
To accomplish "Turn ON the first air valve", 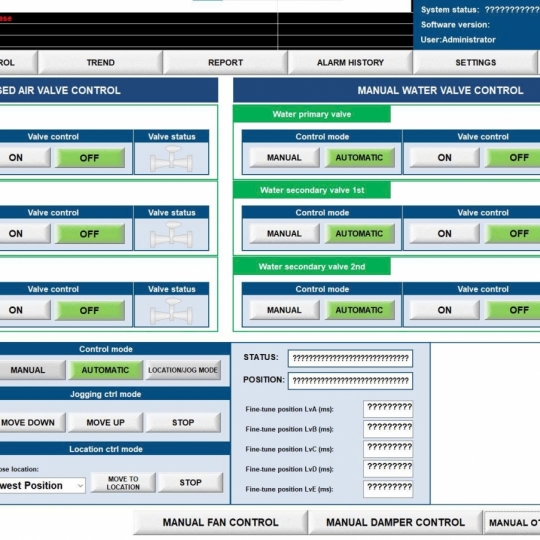I will pos(24,158).
